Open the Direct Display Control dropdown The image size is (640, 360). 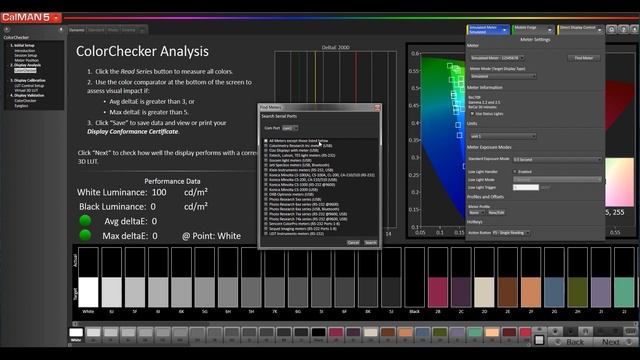tap(600, 30)
